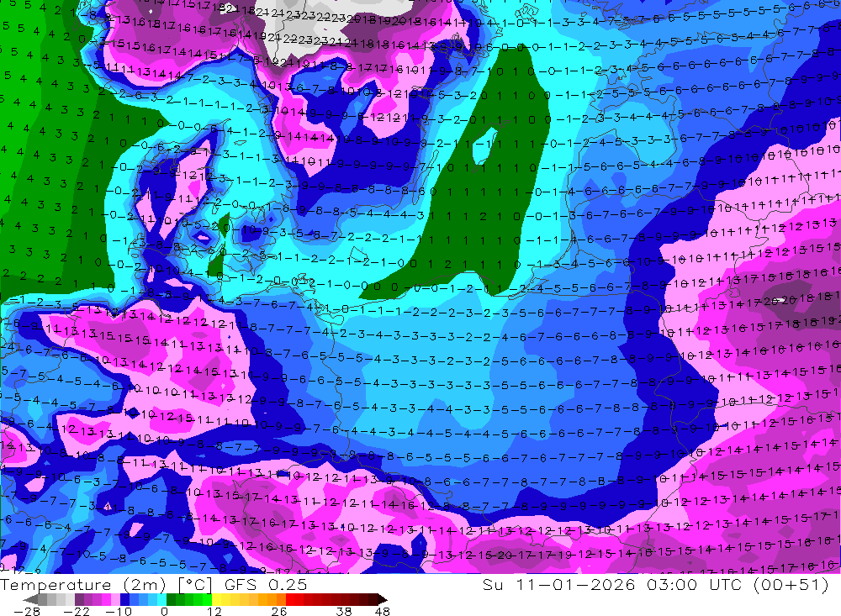Click the '26' legend value

pyautogui.click(x=279, y=612)
